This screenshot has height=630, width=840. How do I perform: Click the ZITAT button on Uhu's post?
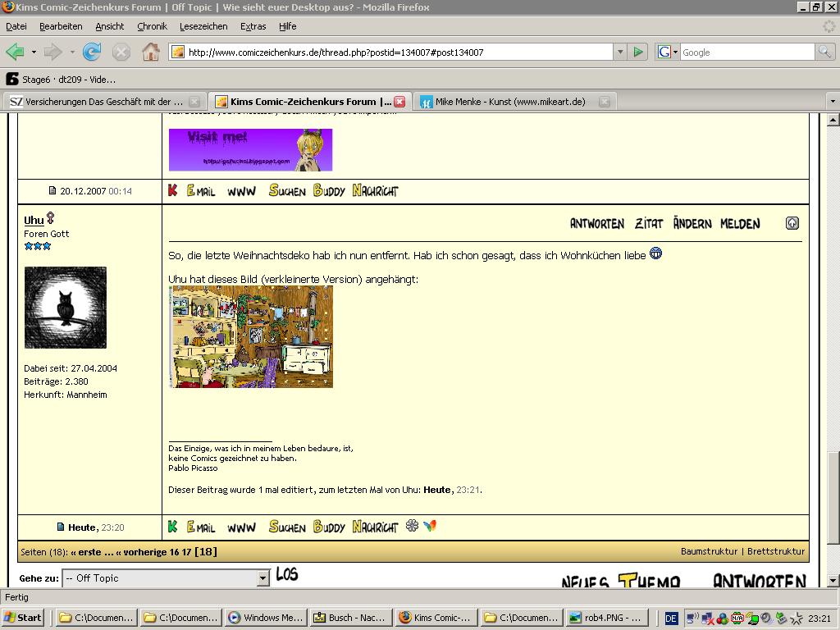[648, 224]
